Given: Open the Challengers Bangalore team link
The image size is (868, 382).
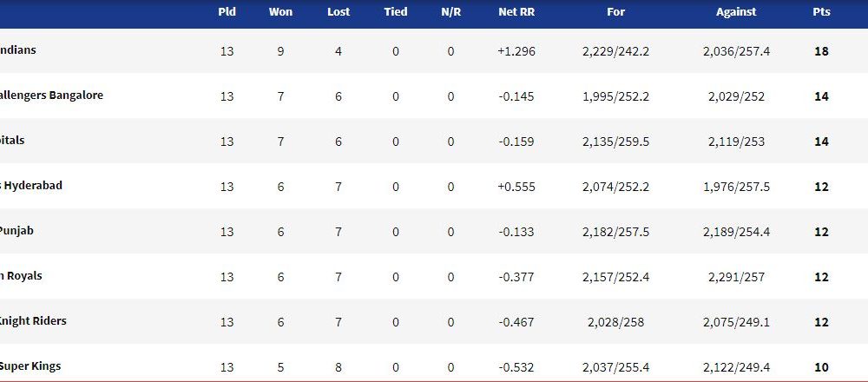Looking at the screenshot, I should tap(51, 95).
